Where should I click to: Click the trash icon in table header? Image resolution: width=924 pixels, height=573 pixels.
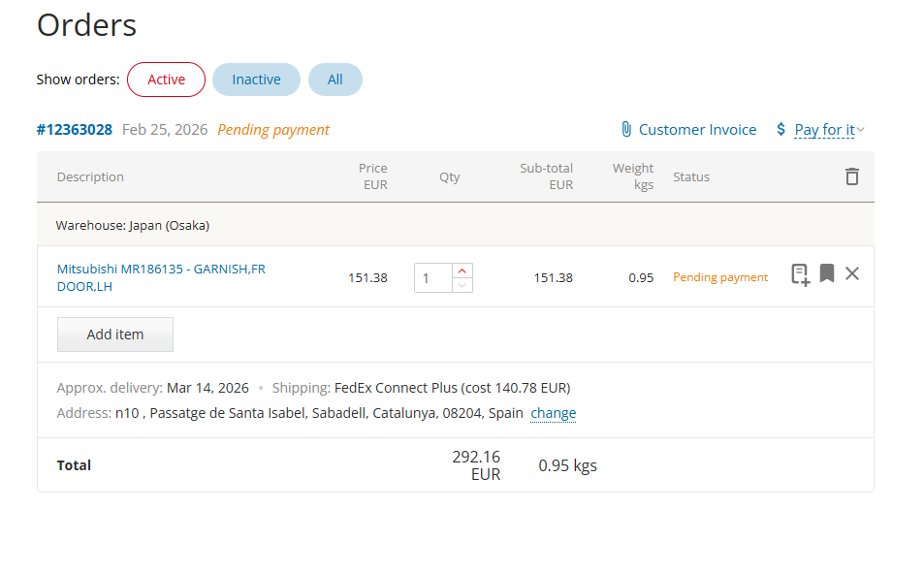pyautogui.click(x=851, y=176)
